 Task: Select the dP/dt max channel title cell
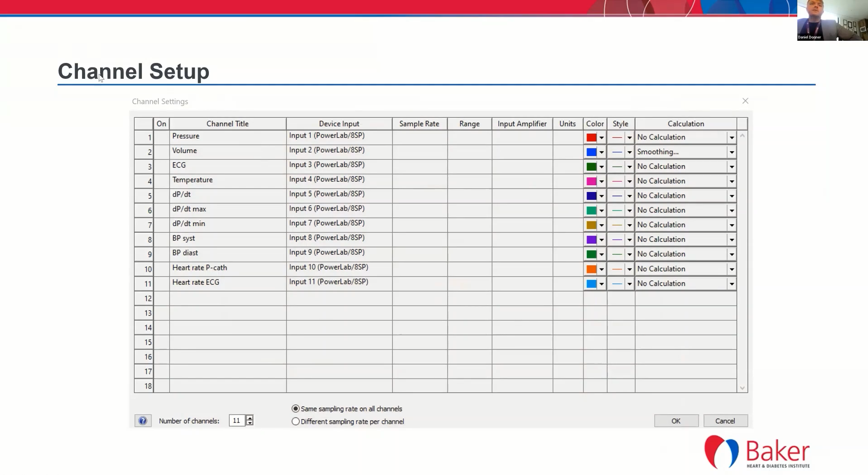[227, 210]
